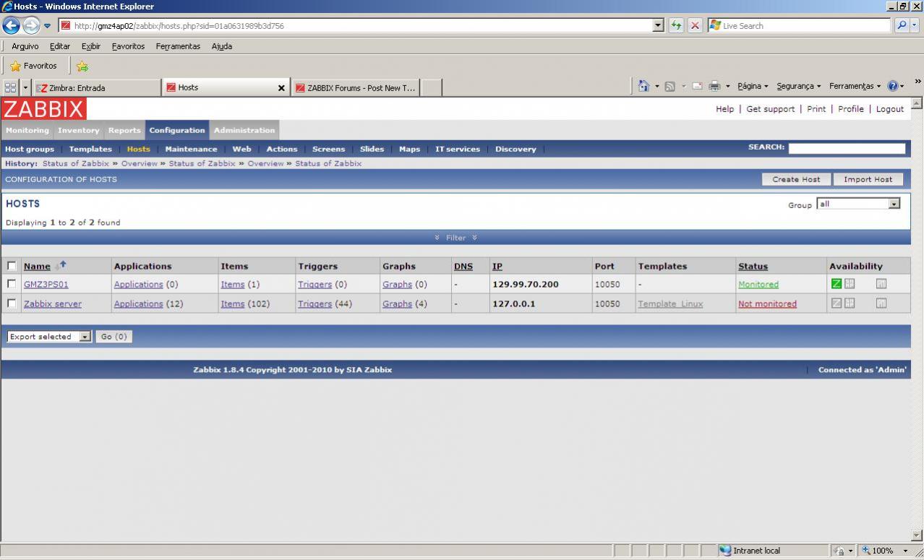Click the grey Zabbix agent icon for Zabbix server
Viewport: 924px width, 560px height.
[x=837, y=303]
